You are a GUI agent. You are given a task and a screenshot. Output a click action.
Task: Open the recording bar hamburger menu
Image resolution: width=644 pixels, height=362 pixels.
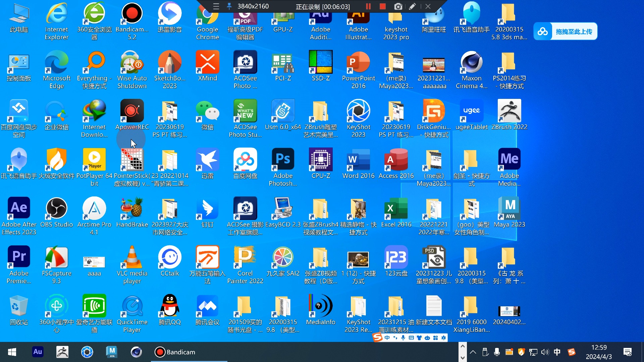[216, 6]
